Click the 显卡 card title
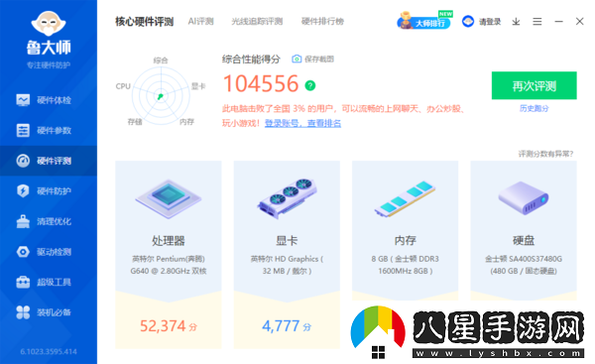The height and width of the screenshot is (364, 595). (287, 241)
